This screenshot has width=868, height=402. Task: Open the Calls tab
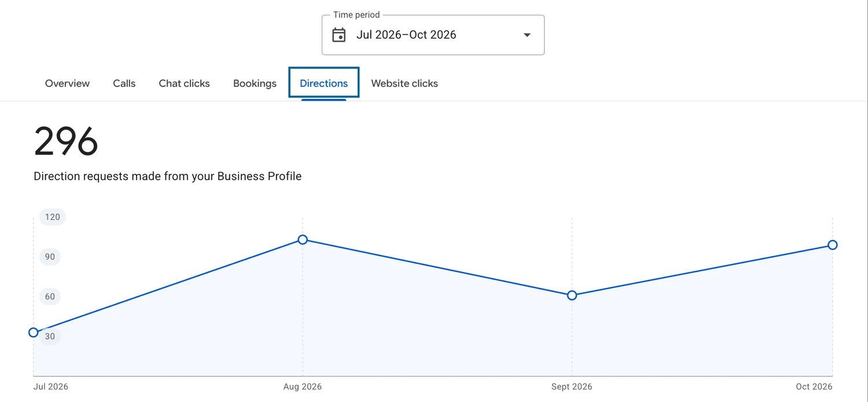[x=124, y=83]
